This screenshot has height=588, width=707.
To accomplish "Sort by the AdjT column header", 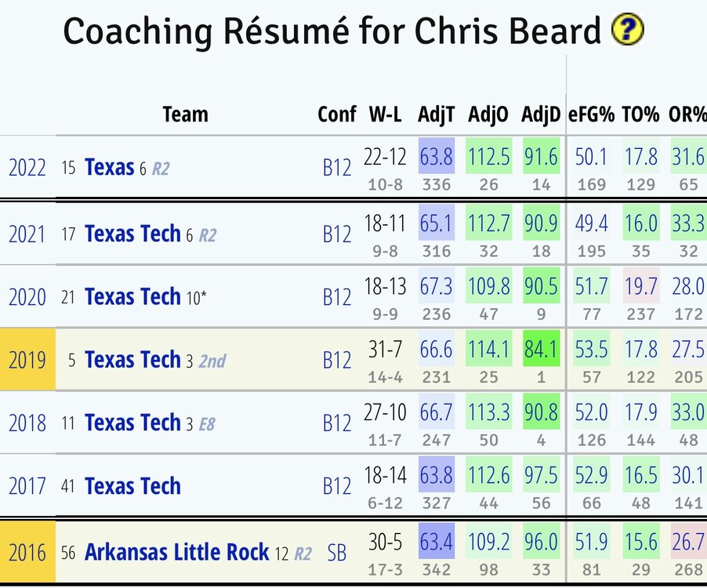I will coord(436,114).
